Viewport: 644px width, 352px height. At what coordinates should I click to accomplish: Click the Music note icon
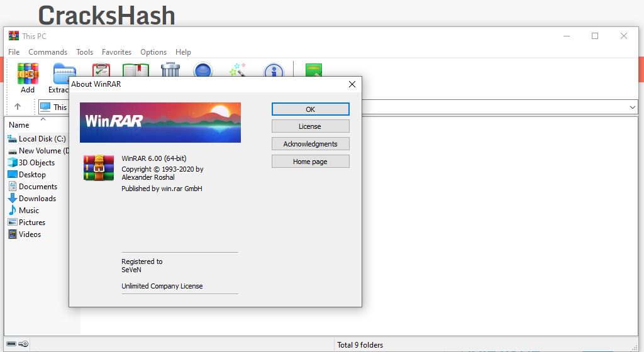pyautogui.click(x=13, y=210)
